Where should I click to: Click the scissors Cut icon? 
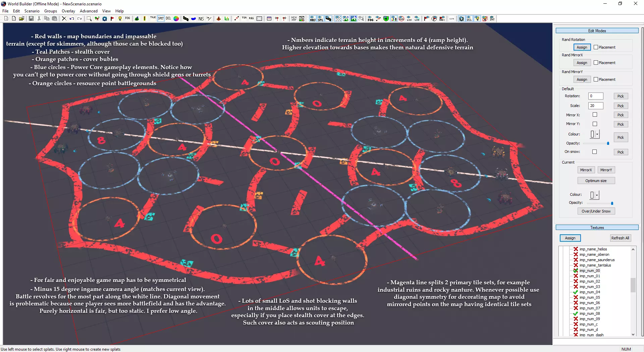tap(39, 19)
